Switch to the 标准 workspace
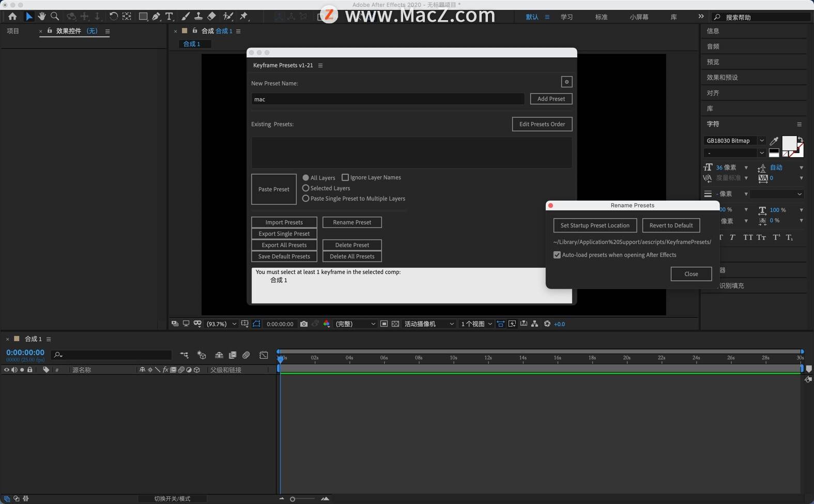Image resolution: width=814 pixels, height=504 pixels. (x=601, y=17)
